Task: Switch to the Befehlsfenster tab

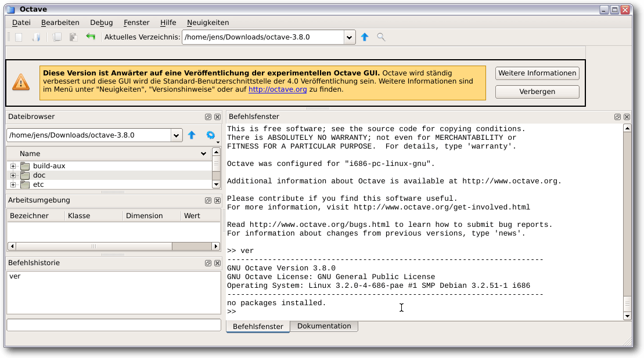Action: click(258, 327)
